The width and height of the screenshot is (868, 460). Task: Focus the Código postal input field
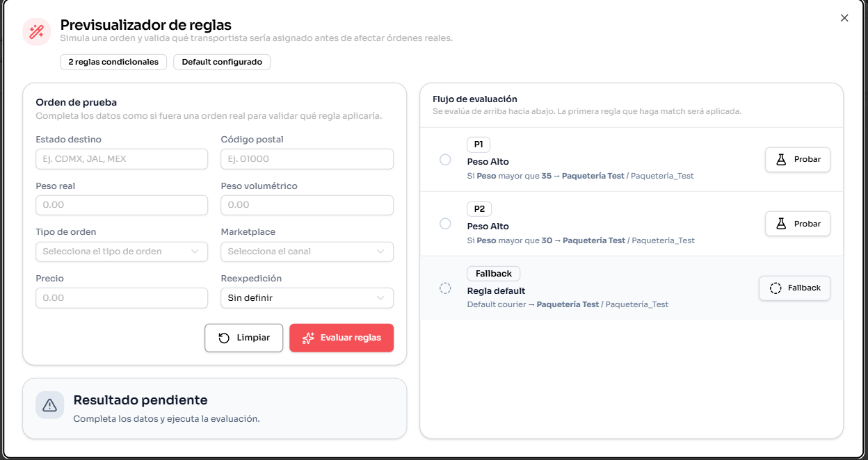(x=307, y=159)
